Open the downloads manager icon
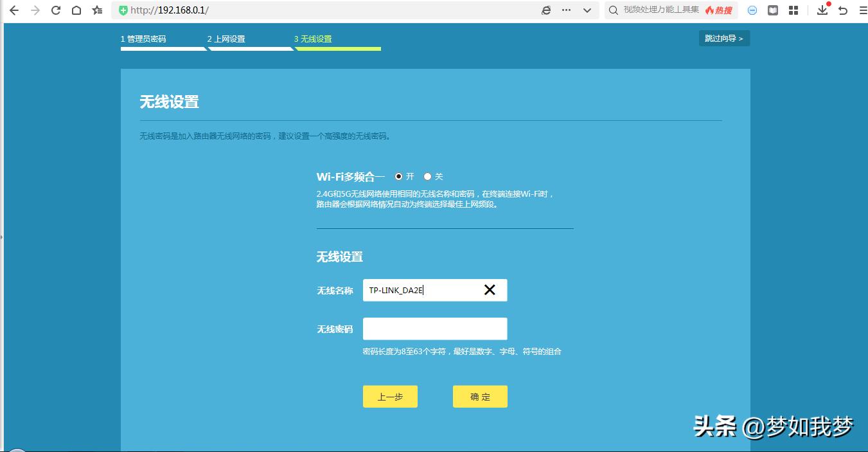 (x=822, y=10)
